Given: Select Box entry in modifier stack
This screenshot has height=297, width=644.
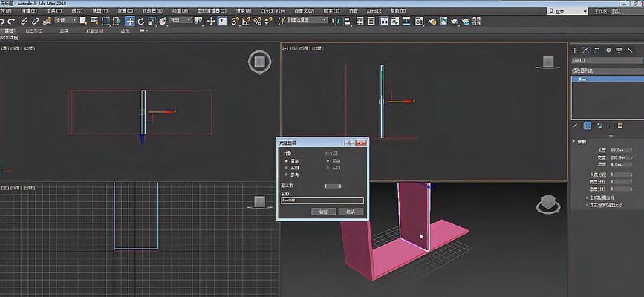Looking at the screenshot, I should [x=608, y=79].
